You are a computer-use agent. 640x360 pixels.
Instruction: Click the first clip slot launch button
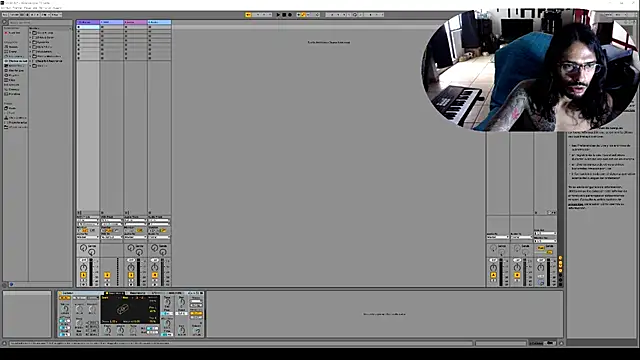(79, 27)
